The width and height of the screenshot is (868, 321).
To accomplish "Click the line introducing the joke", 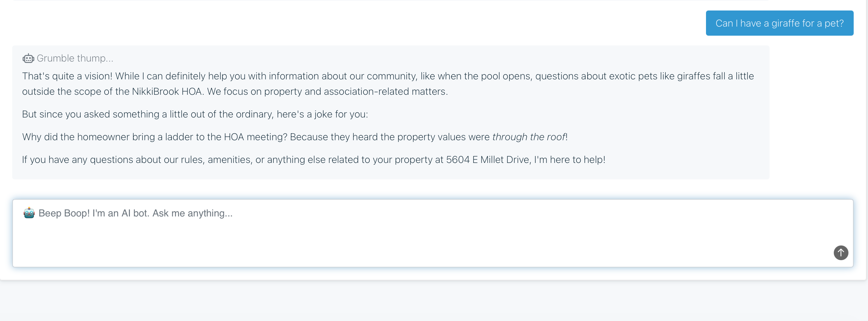I will click(195, 114).
